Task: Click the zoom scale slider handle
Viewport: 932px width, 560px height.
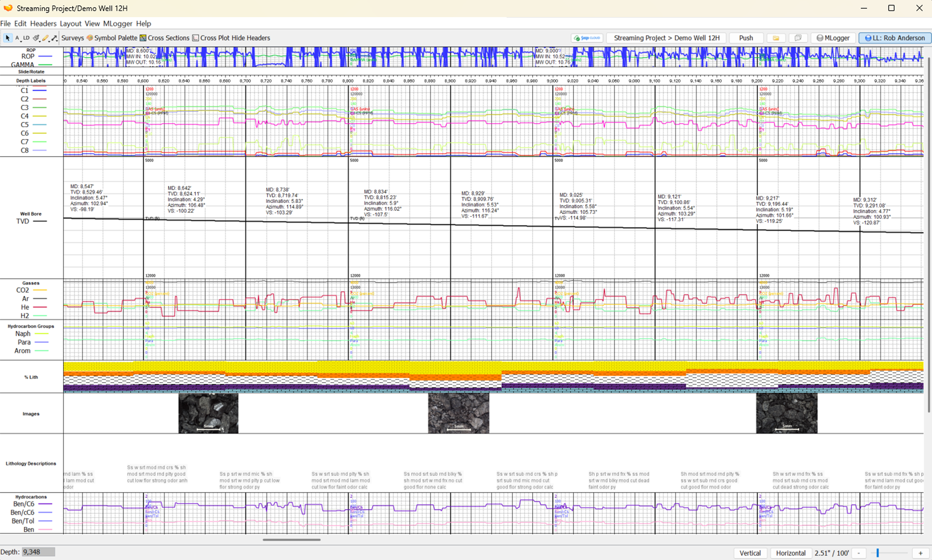Action: [x=877, y=553]
